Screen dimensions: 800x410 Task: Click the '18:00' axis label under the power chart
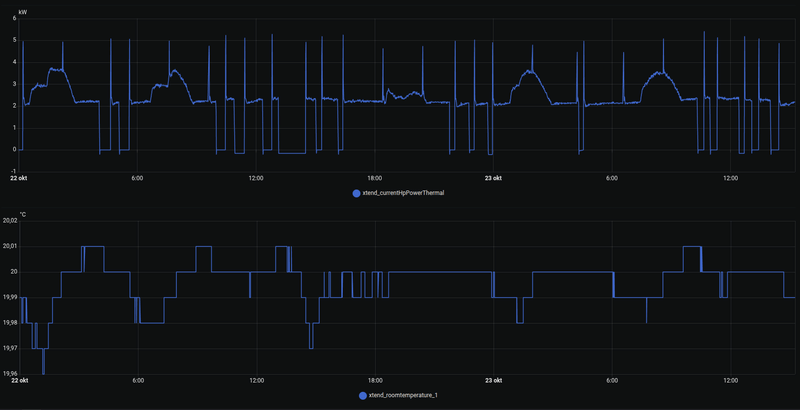pos(374,178)
